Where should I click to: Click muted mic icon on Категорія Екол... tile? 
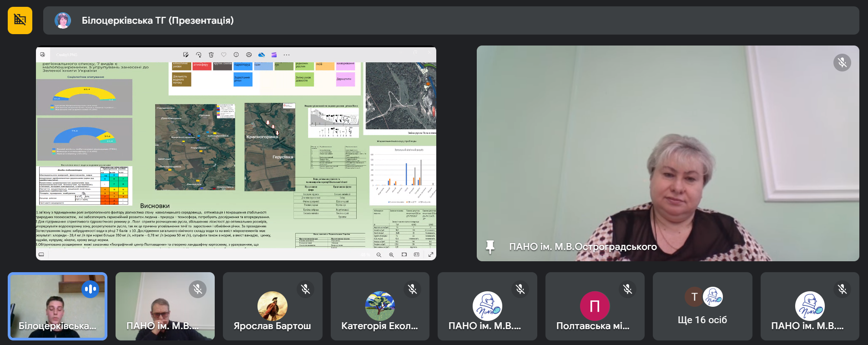point(413,289)
